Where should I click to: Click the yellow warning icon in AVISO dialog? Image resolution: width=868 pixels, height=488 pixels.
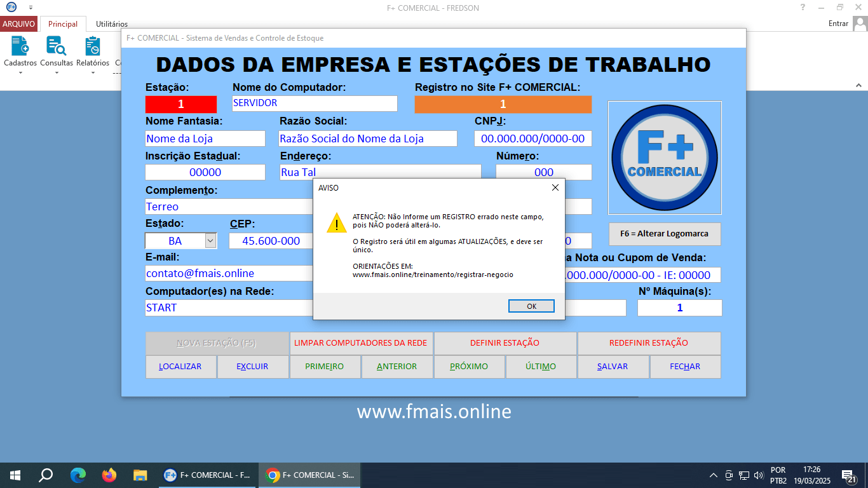click(336, 222)
